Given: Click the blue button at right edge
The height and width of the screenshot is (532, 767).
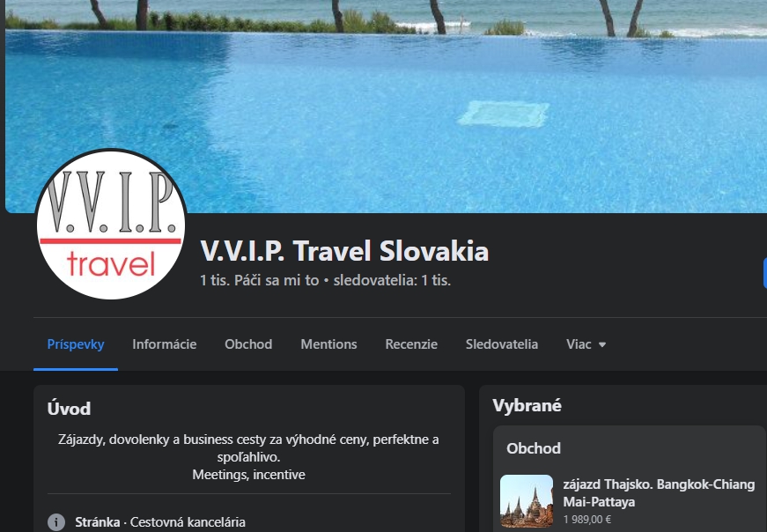Looking at the screenshot, I should click(765, 274).
